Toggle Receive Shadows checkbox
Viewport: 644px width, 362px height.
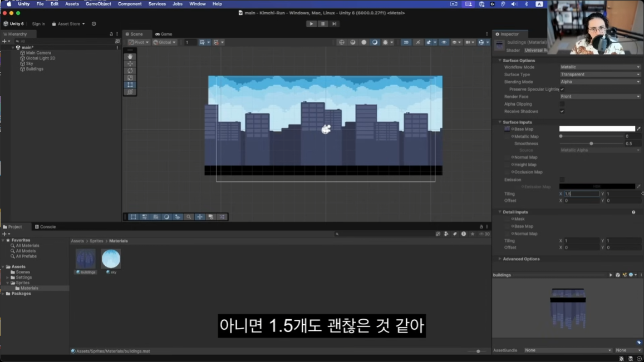click(x=562, y=111)
